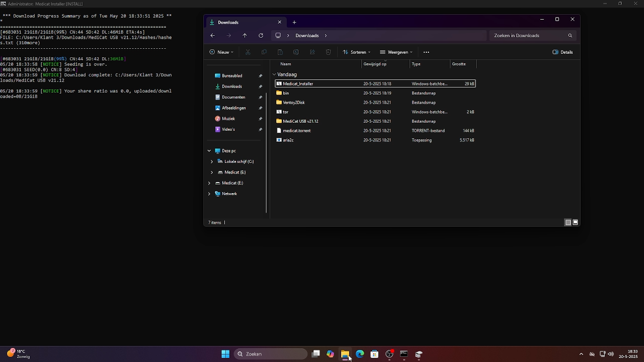Collapse the Vandaag group
Screen dimensions: 644x362
pos(274,74)
